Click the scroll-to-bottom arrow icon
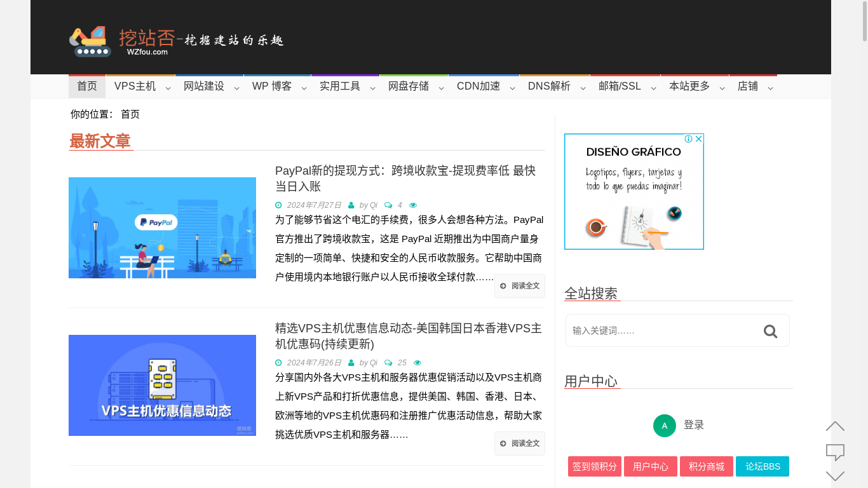 click(x=835, y=476)
